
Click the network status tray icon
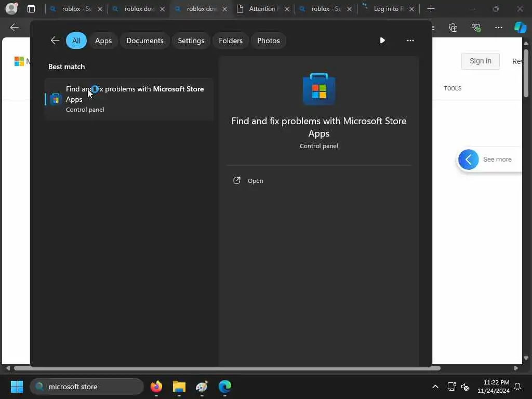[x=451, y=387]
